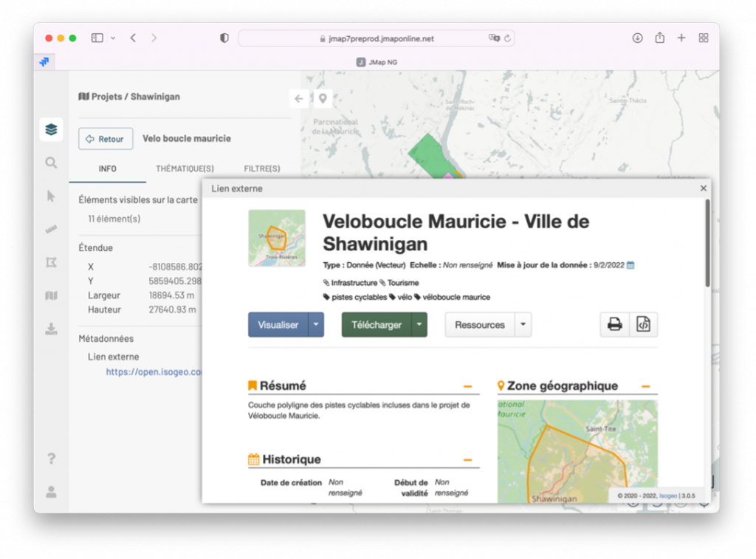Click the translate icon in address bar
The image size is (756, 559).
[494, 38]
